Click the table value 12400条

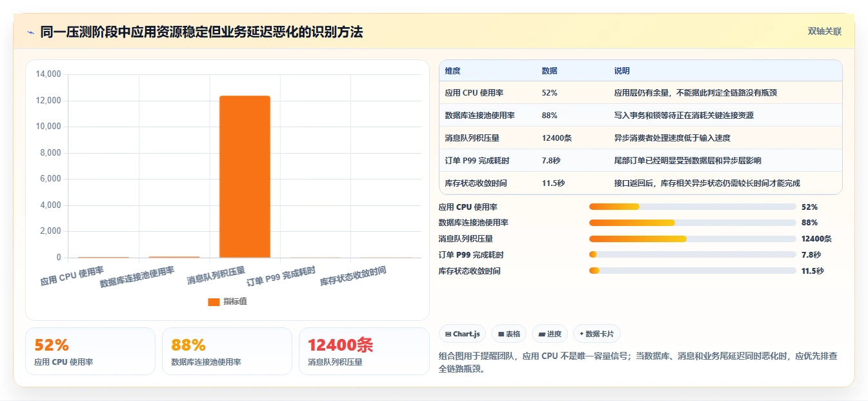(557, 138)
